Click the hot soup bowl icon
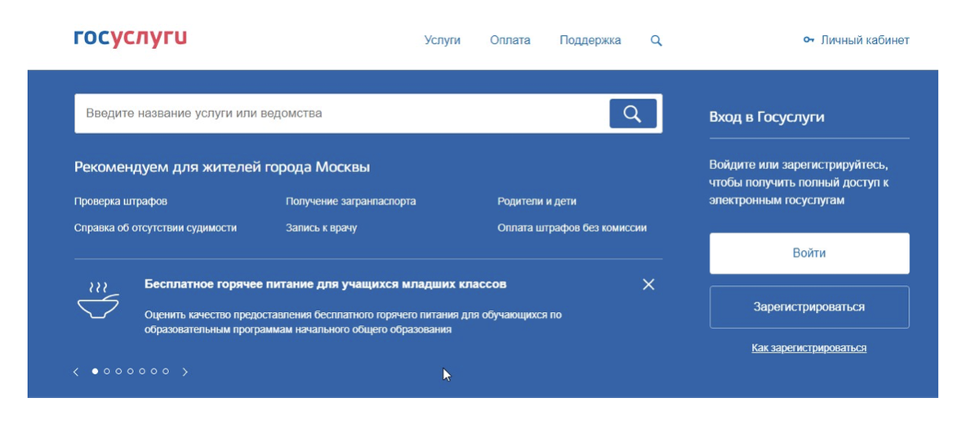The width and height of the screenshot is (980, 423). (x=97, y=300)
